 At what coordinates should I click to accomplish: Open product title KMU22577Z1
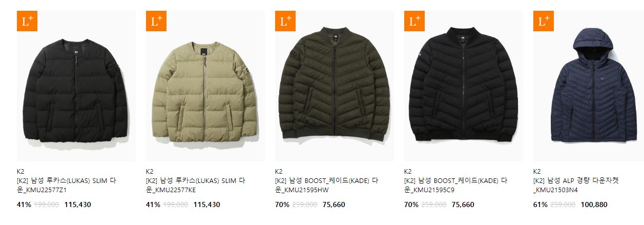[x=67, y=186]
